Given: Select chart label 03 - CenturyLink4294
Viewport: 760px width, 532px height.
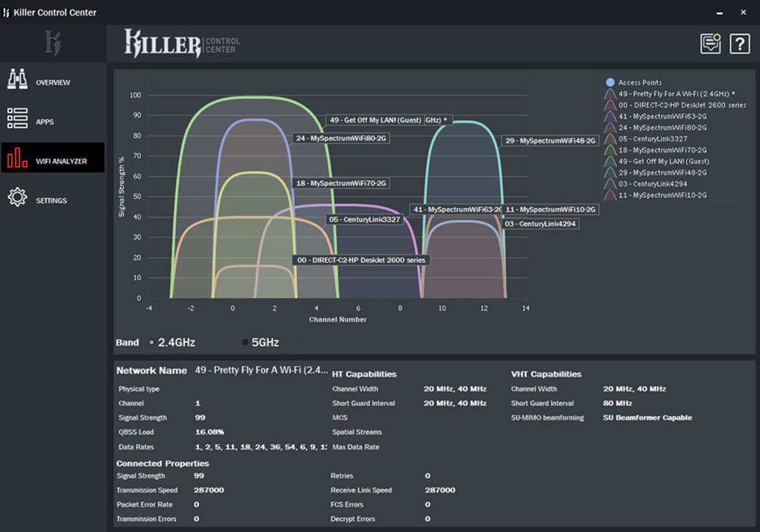Looking at the screenshot, I should [x=540, y=224].
